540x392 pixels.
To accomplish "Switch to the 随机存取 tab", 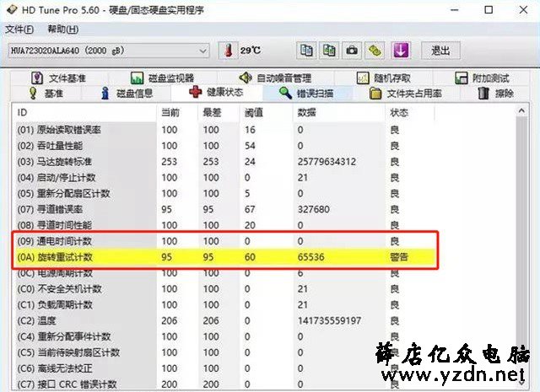I will (x=384, y=78).
